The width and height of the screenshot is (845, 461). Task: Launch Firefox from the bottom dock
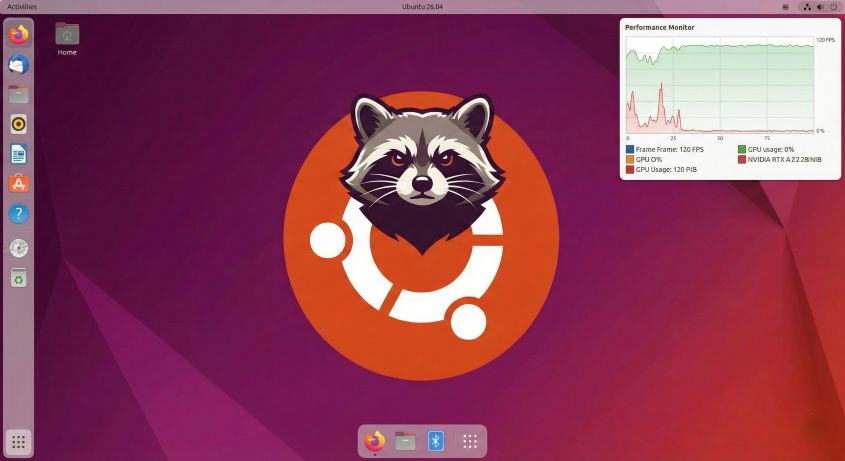click(375, 442)
